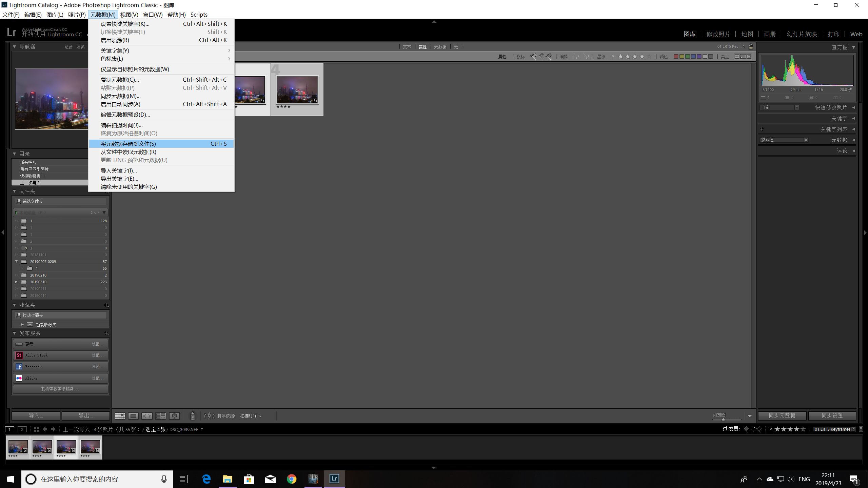This screenshot has width=868, height=488.
Task: Filter by red color label swatch
Action: pos(676,57)
